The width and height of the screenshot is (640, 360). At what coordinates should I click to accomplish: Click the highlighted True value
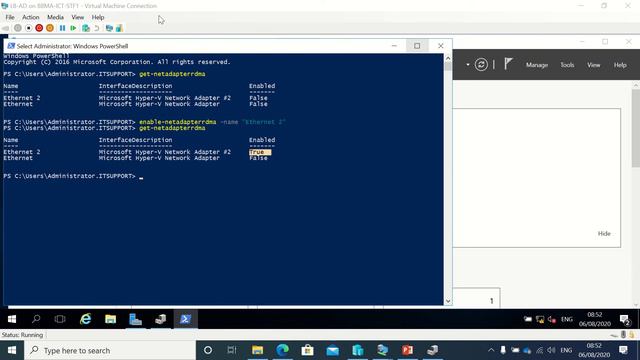click(260, 152)
